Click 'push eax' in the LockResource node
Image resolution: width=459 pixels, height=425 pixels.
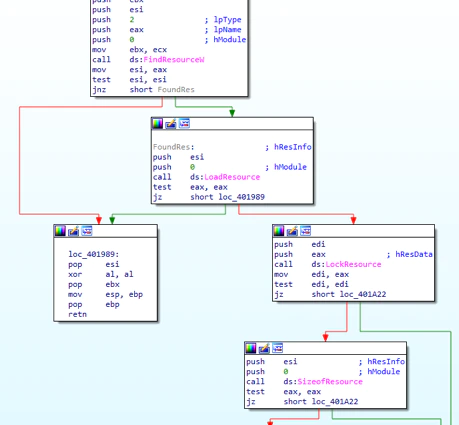(300, 254)
